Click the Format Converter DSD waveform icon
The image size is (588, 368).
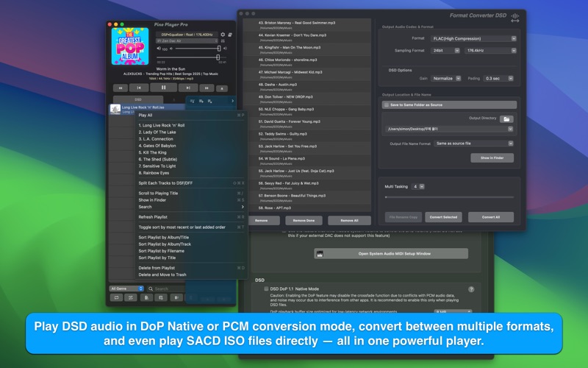tap(515, 16)
